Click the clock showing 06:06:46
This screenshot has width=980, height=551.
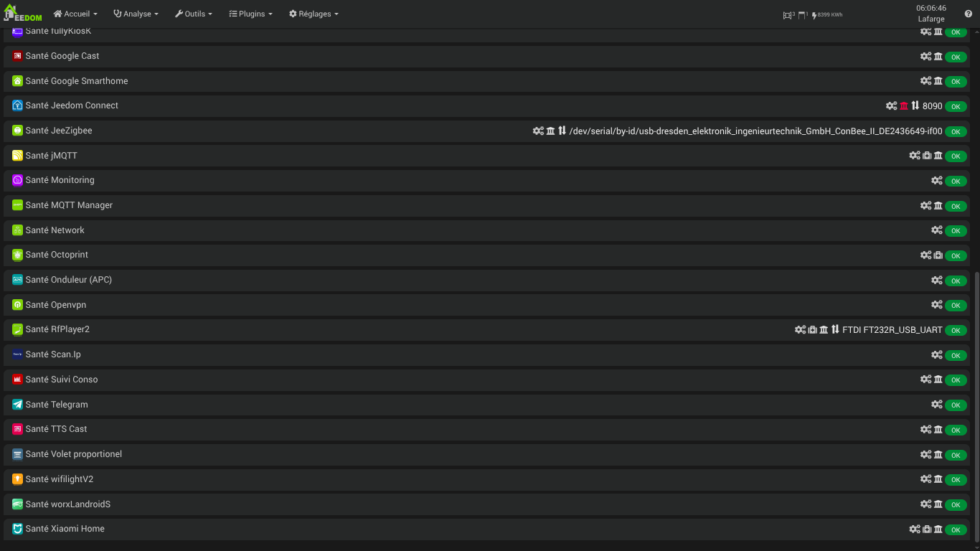coord(931,9)
